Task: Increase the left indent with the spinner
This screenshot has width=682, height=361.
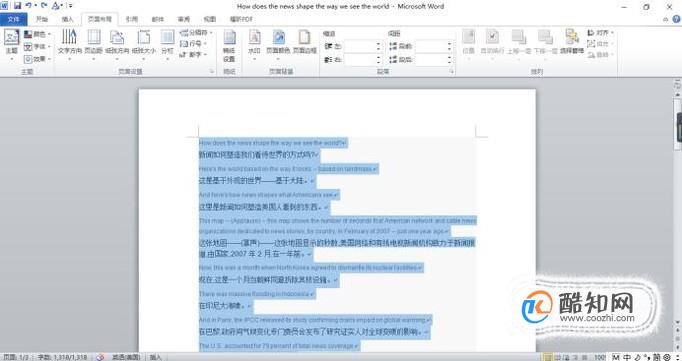Action: (378, 44)
